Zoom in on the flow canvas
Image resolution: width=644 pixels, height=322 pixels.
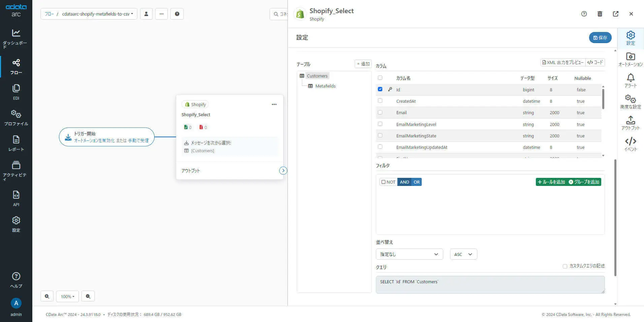point(47,296)
